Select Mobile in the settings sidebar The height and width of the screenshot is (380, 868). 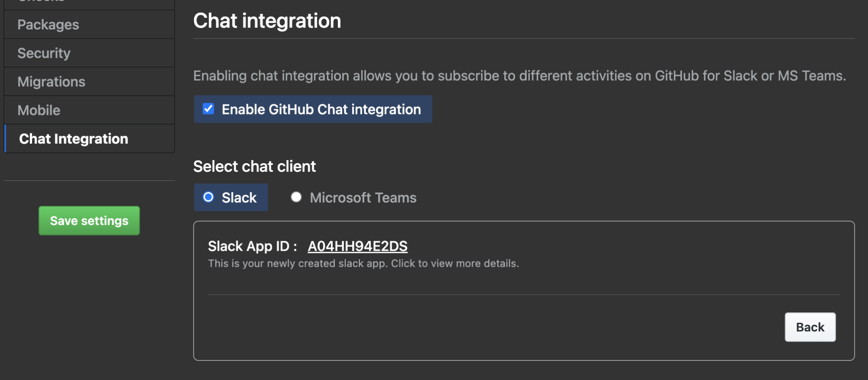39,111
